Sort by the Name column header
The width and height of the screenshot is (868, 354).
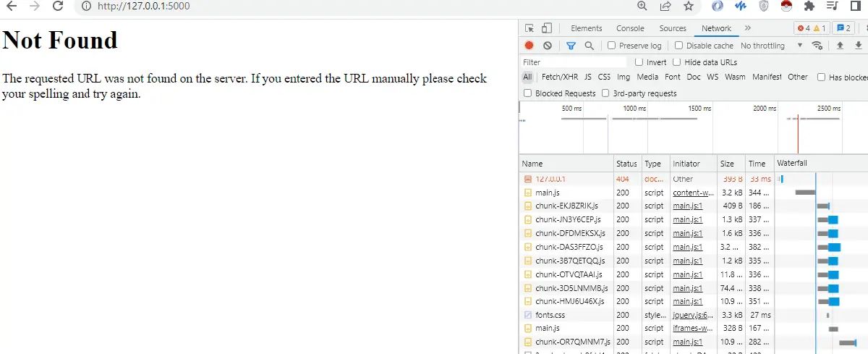[566, 164]
